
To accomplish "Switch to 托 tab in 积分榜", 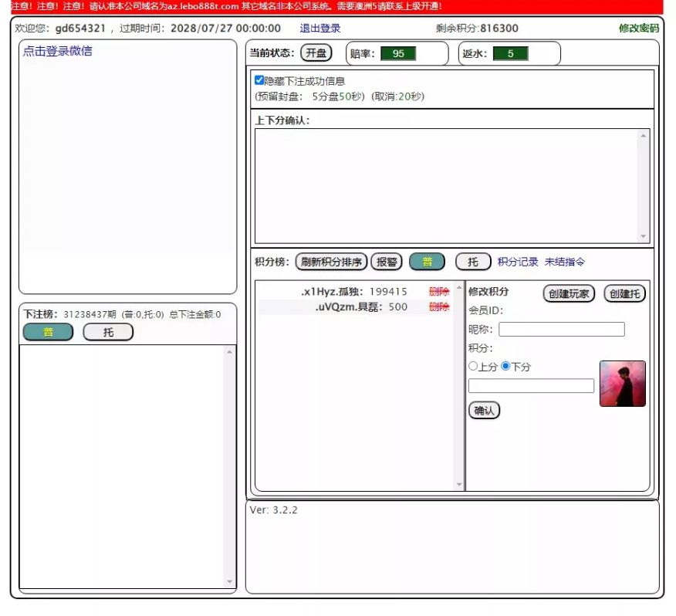I will 473,262.
